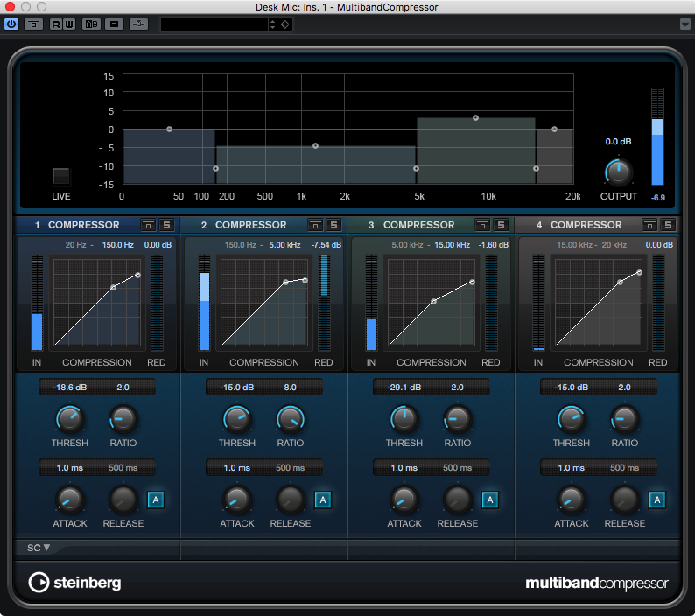Click the Steinberg logo

click(74, 583)
